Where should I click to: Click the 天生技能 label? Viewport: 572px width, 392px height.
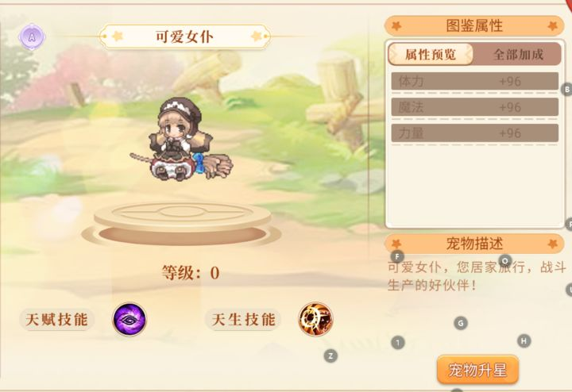(243, 320)
